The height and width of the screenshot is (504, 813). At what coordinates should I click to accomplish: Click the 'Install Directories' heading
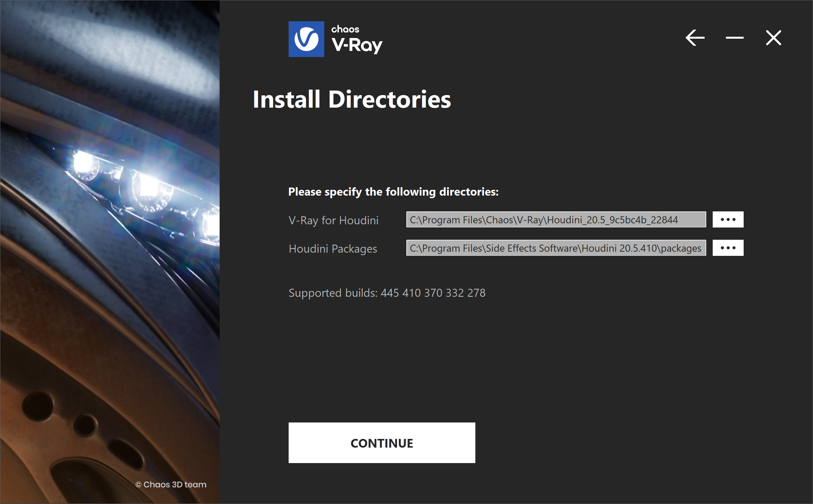point(352,99)
